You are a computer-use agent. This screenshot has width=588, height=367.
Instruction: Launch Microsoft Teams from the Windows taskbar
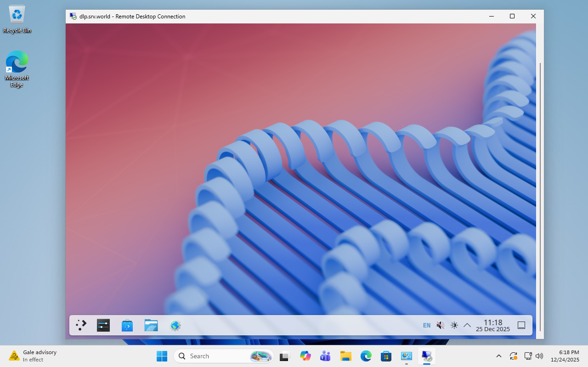tap(325, 356)
